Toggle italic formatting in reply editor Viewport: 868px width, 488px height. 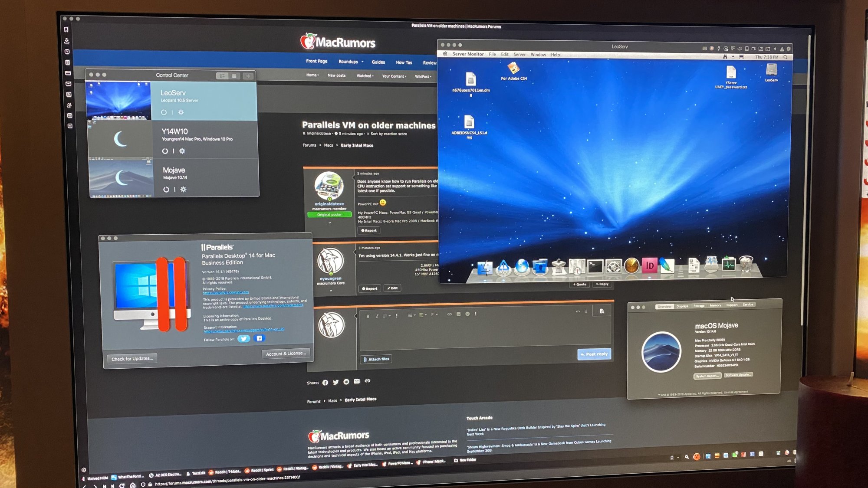[377, 316]
